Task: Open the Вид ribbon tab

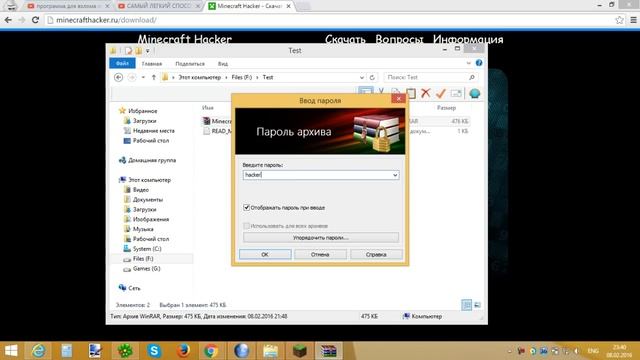Action: coord(222,64)
